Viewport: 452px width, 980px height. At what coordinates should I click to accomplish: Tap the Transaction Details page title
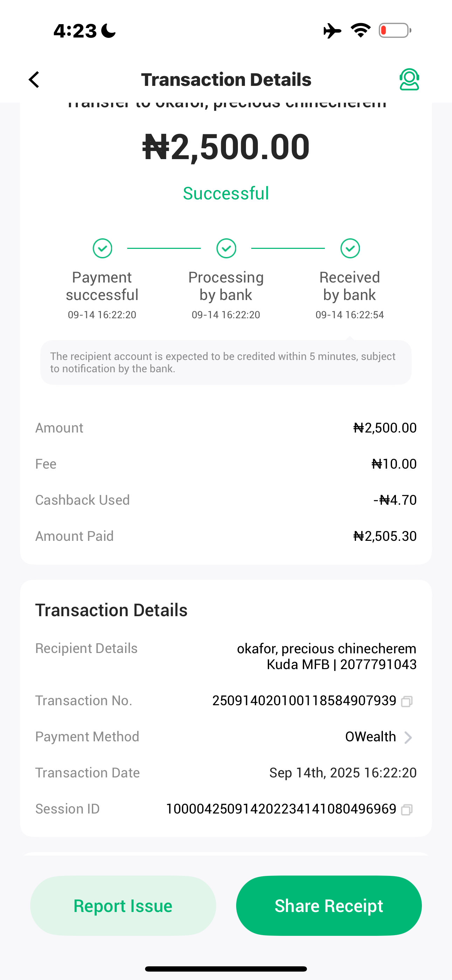[x=226, y=80]
